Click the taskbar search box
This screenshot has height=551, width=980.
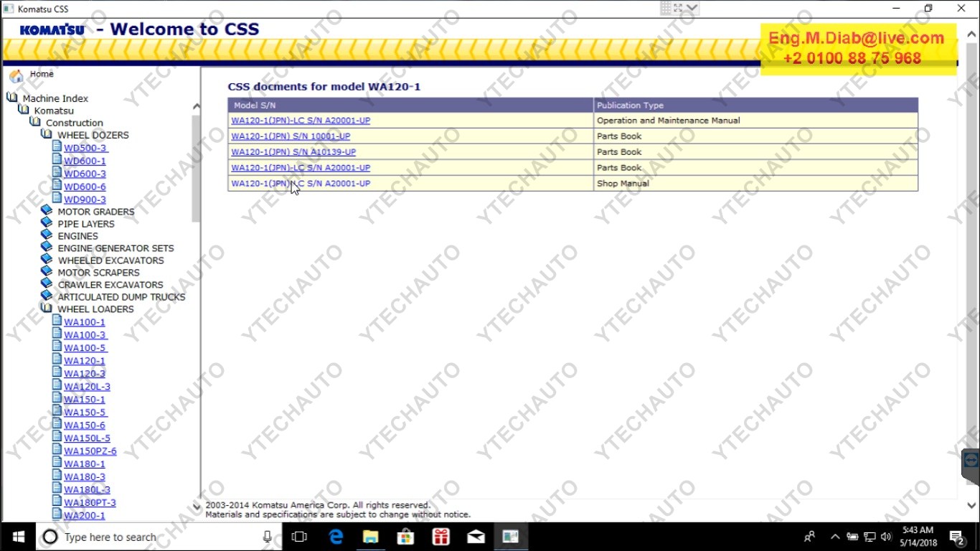[159, 537]
